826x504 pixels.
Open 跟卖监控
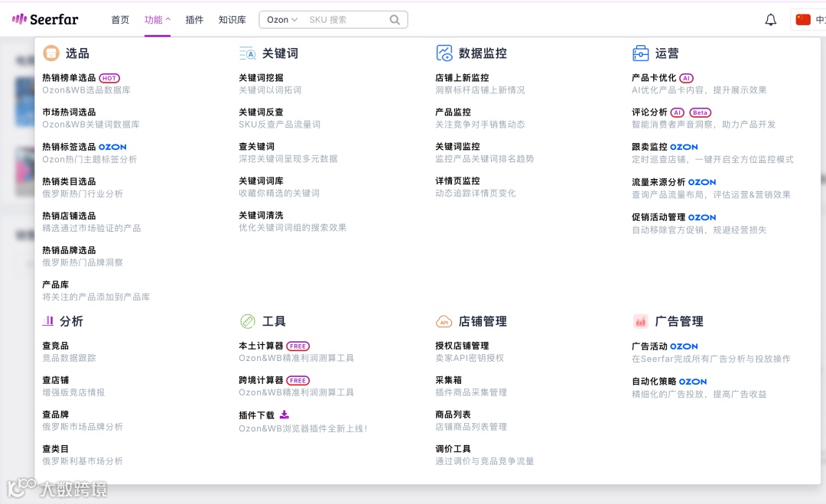point(649,147)
